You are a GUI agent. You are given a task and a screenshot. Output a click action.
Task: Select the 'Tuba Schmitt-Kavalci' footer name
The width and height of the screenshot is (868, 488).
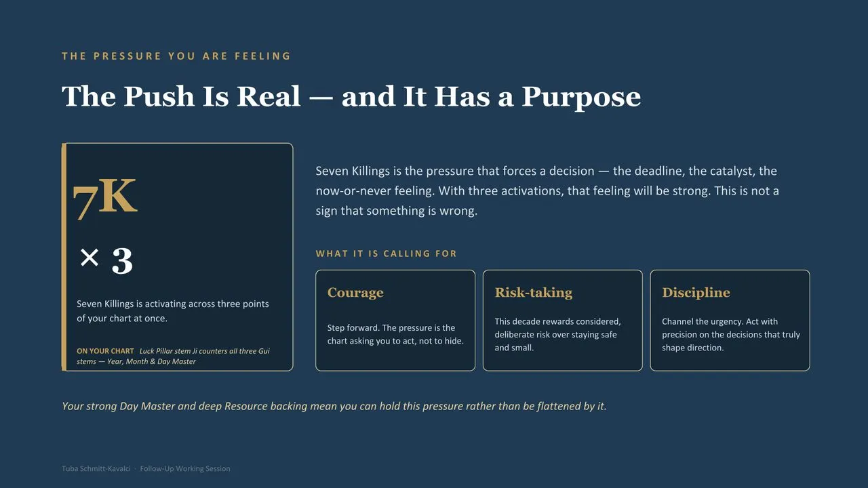click(x=96, y=468)
